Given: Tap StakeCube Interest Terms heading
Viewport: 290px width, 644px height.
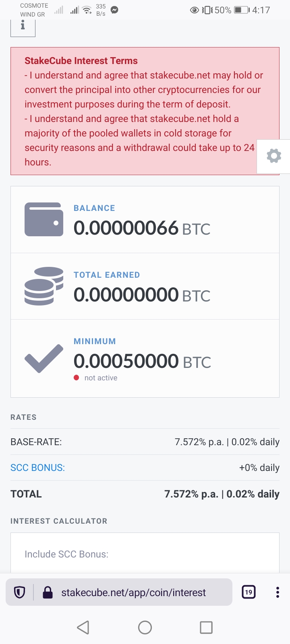Looking at the screenshot, I should (x=81, y=61).
